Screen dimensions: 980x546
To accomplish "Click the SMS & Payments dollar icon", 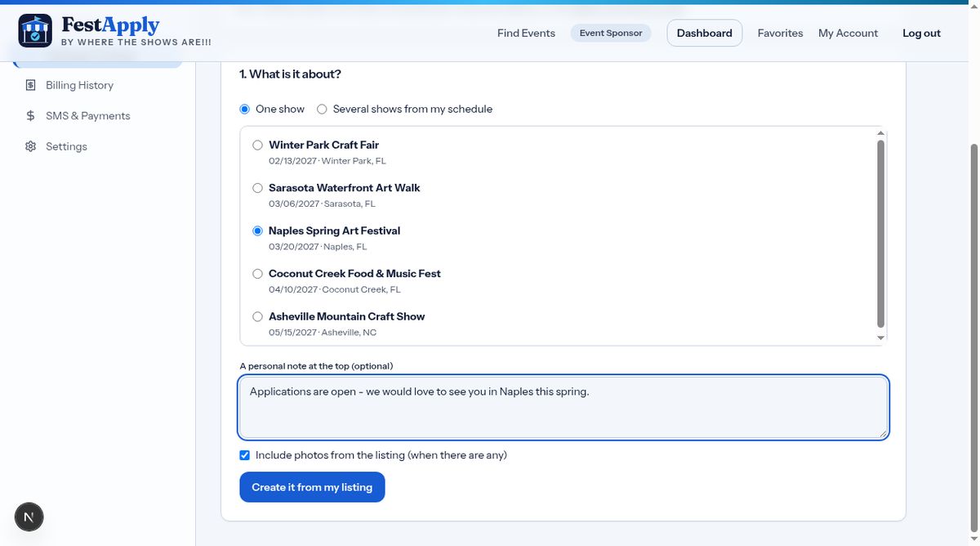I will point(30,116).
